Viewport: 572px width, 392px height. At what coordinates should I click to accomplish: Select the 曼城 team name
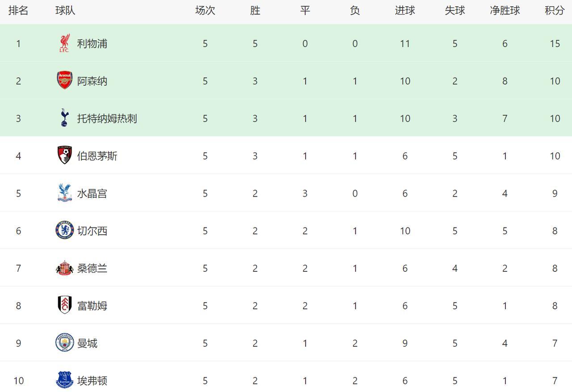87,343
